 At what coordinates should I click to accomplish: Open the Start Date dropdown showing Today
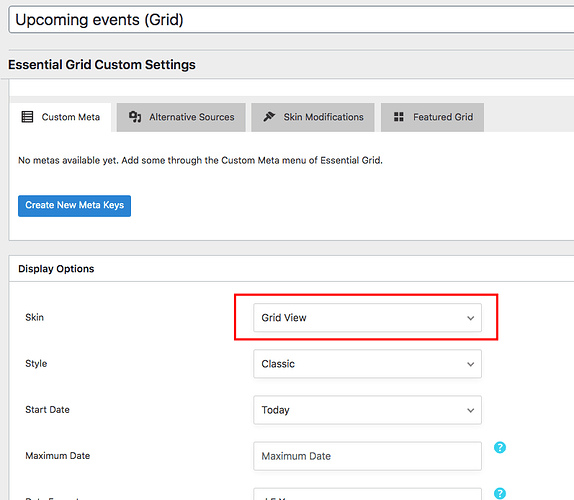point(367,410)
